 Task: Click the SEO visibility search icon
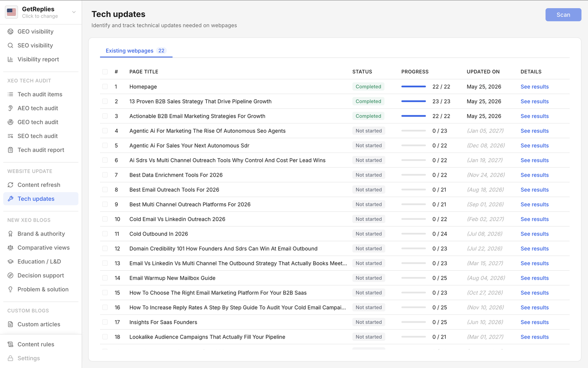pyautogui.click(x=11, y=45)
